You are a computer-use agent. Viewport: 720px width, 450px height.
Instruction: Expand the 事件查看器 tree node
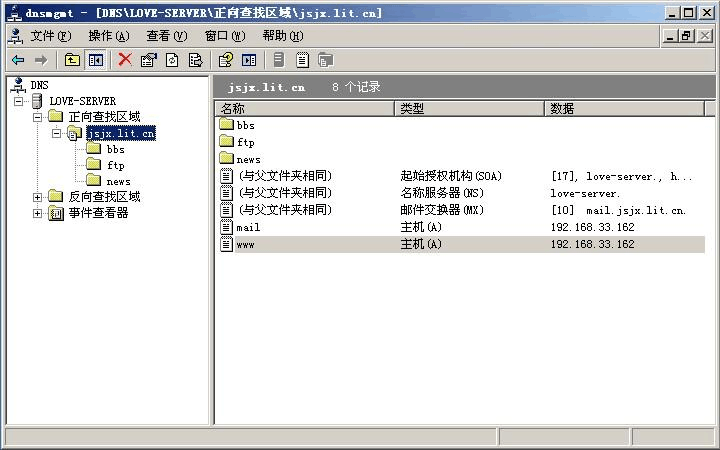39,213
